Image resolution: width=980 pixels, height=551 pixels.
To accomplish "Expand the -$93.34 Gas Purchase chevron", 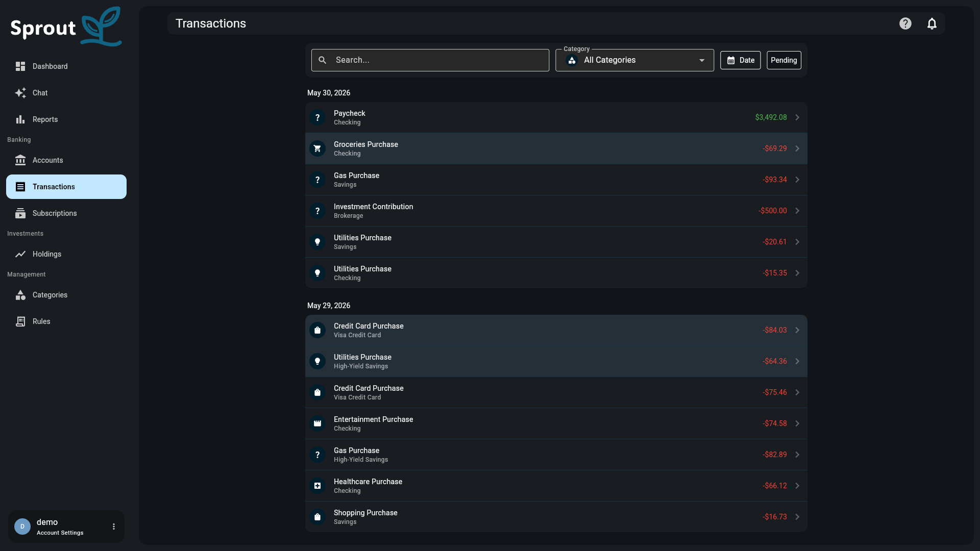I will (797, 180).
